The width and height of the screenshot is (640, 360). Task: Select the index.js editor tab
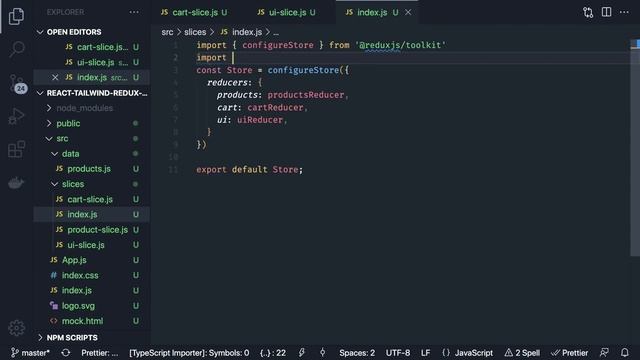pyautogui.click(x=371, y=12)
